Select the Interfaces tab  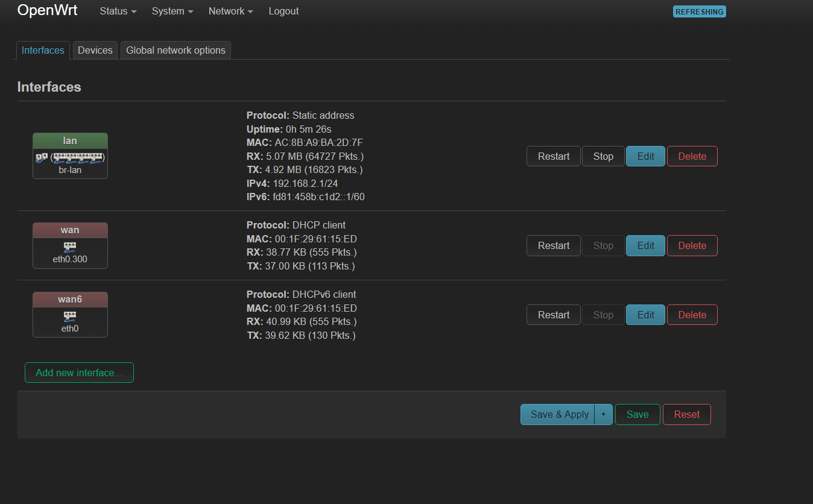[x=42, y=50]
